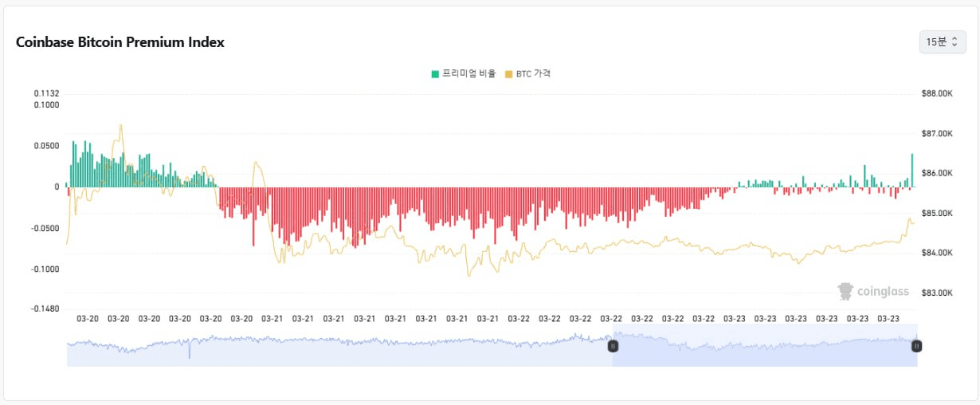980x405 pixels.
Task: Click the tallest green bar at the chart's right edge
Action: [912, 169]
